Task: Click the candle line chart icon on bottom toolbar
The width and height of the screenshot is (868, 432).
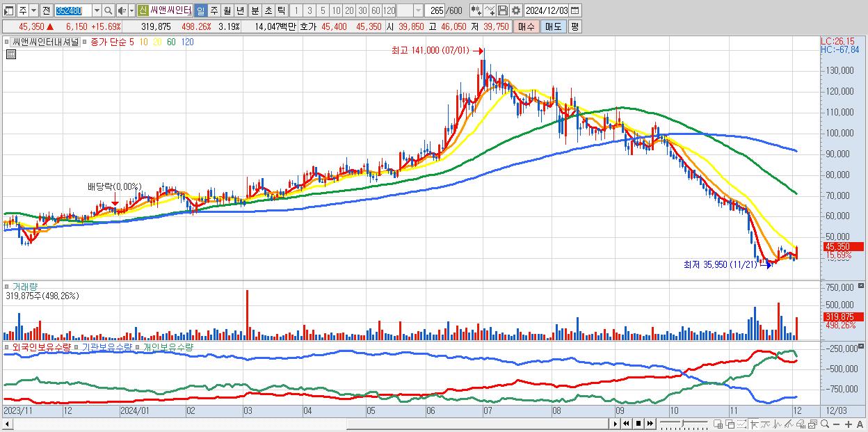Action: pyautogui.click(x=777, y=424)
